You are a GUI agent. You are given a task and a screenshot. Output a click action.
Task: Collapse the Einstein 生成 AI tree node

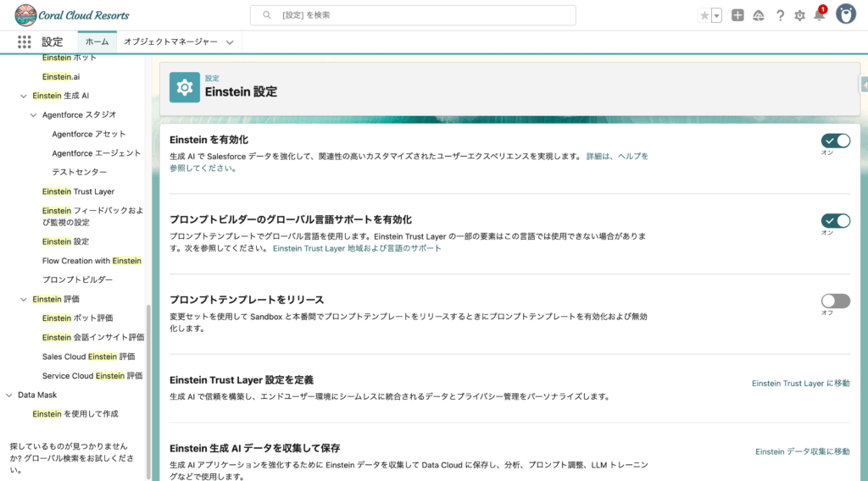[x=24, y=96]
